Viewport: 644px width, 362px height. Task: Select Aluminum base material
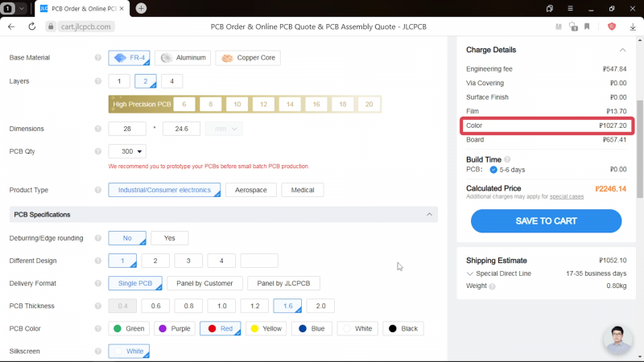tap(184, 58)
